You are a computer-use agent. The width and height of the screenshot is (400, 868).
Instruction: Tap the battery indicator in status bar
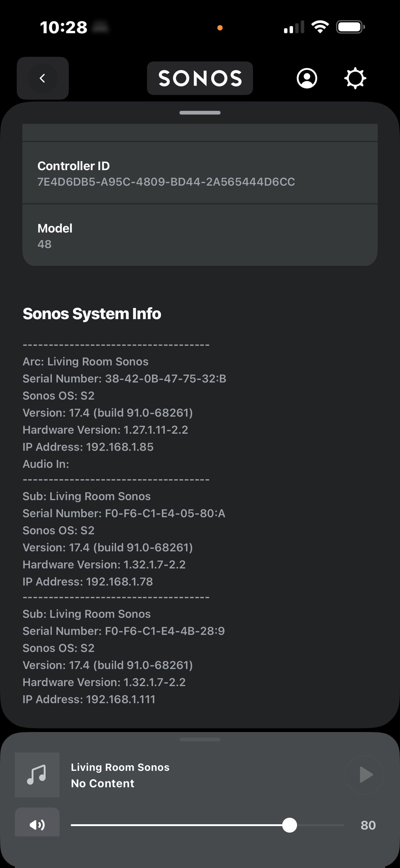coord(350,27)
